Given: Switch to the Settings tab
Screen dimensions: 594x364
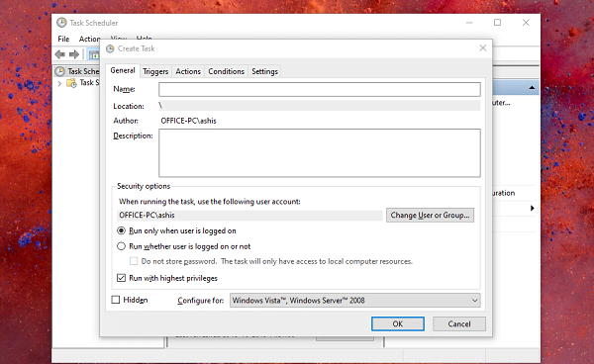Looking at the screenshot, I should (264, 71).
